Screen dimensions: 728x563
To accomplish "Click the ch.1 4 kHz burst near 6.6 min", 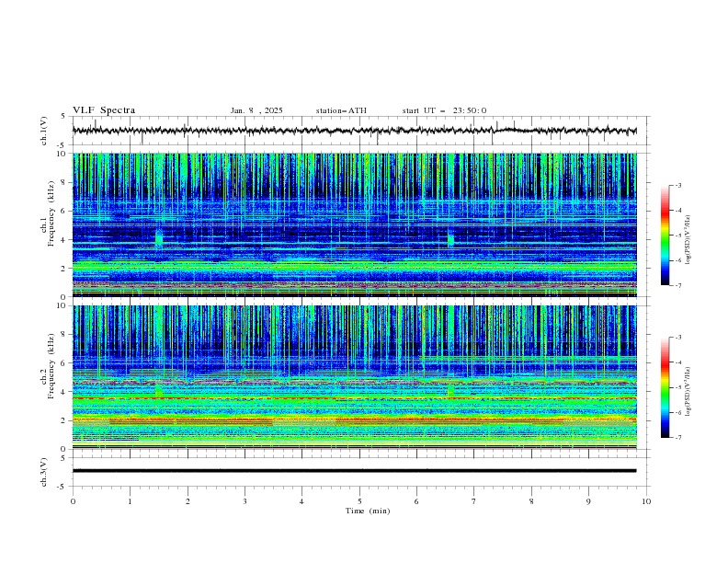I will (x=450, y=238).
